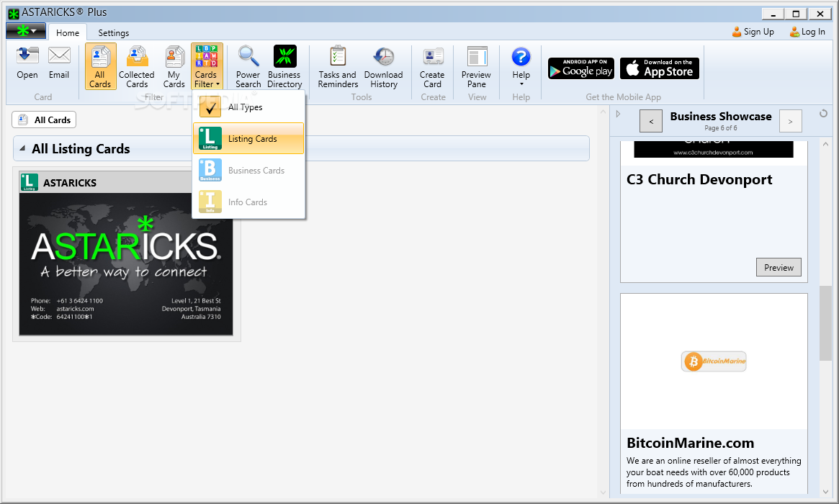Show My Cards
The width and height of the screenshot is (839, 504).
coord(174,66)
